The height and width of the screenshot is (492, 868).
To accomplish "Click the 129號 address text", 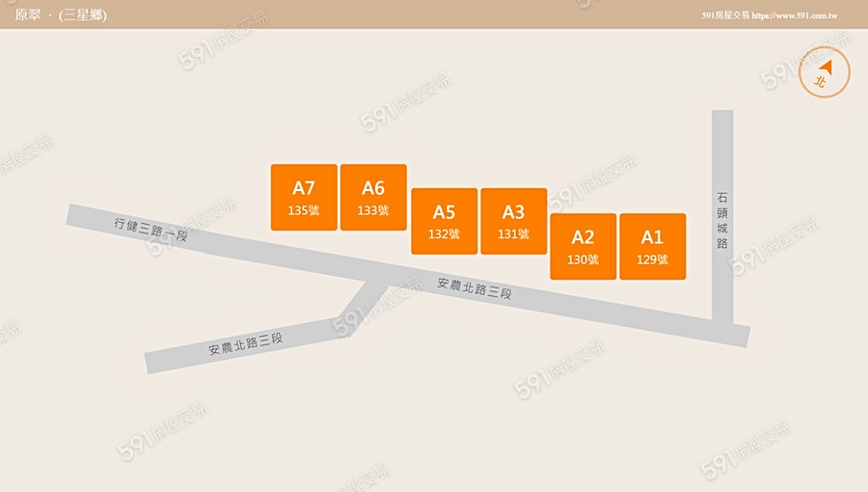I will point(652,260).
